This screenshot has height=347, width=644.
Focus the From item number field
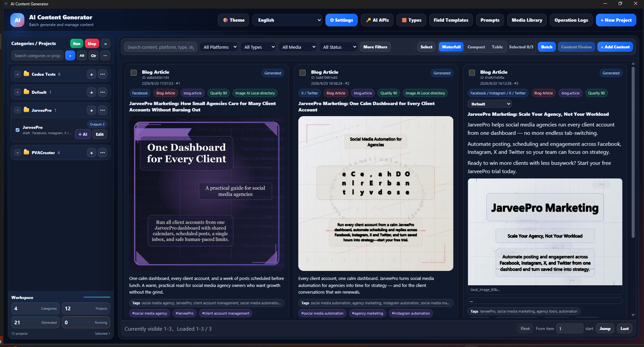coord(569,329)
